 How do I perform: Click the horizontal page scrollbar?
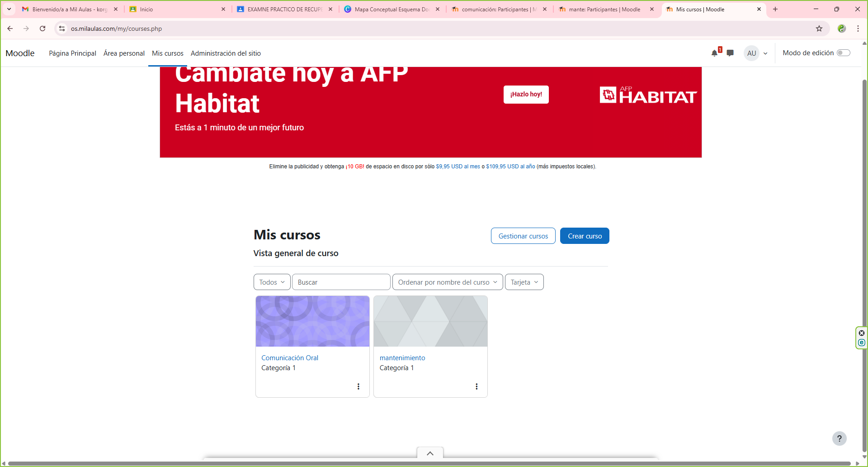[x=429, y=463]
